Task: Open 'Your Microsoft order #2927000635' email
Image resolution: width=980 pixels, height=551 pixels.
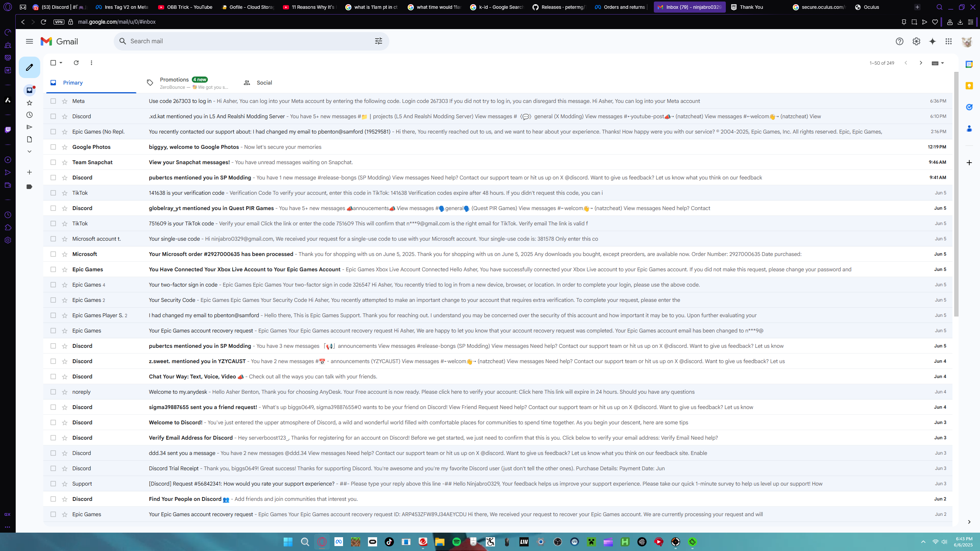Action: coord(498,254)
